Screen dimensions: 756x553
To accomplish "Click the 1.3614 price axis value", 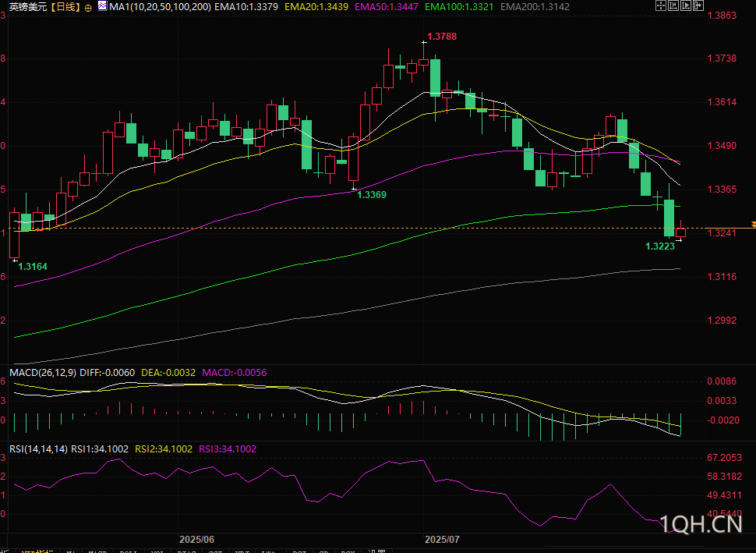I will pos(722,102).
